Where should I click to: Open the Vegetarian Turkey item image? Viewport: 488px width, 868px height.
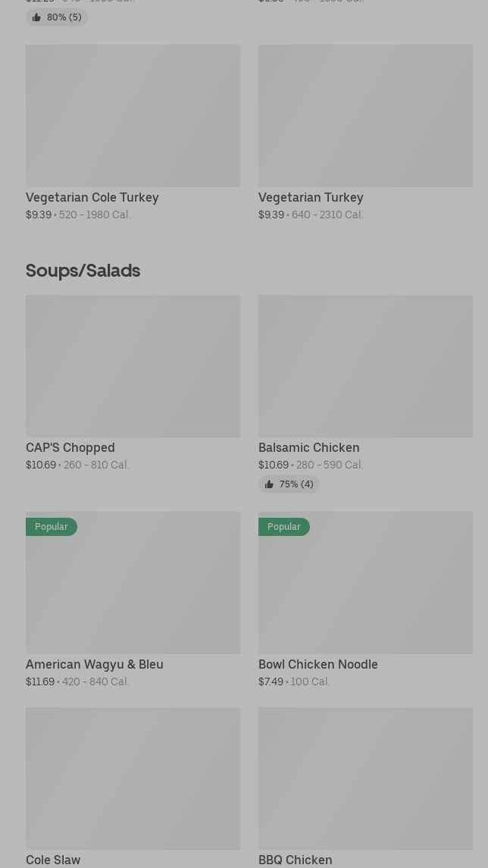coord(365,115)
